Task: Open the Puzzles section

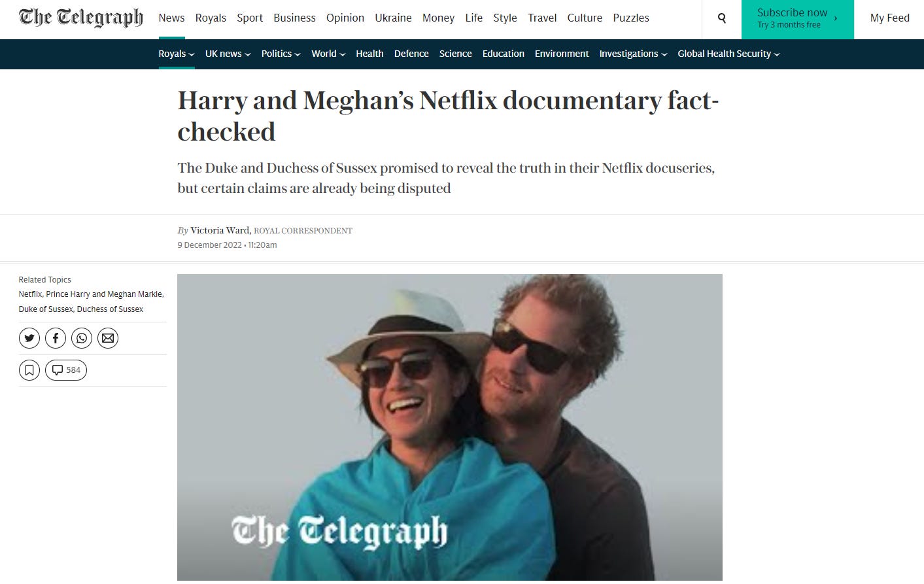Action: click(631, 18)
